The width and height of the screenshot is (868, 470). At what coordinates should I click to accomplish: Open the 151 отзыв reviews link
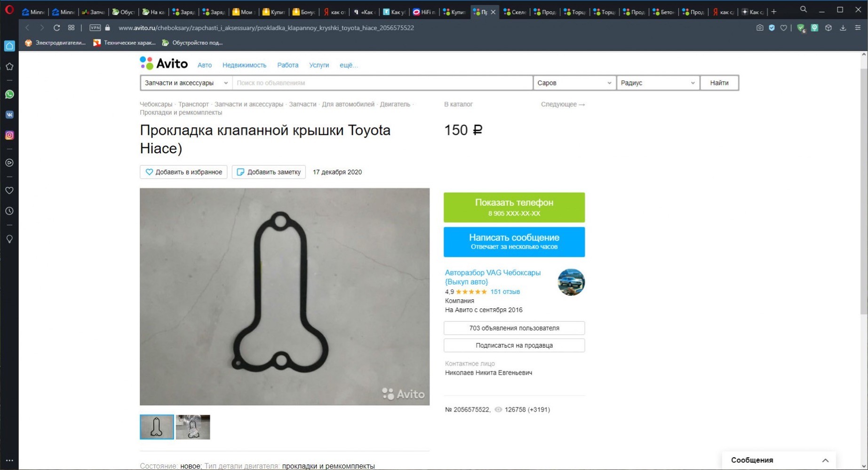coord(505,292)
